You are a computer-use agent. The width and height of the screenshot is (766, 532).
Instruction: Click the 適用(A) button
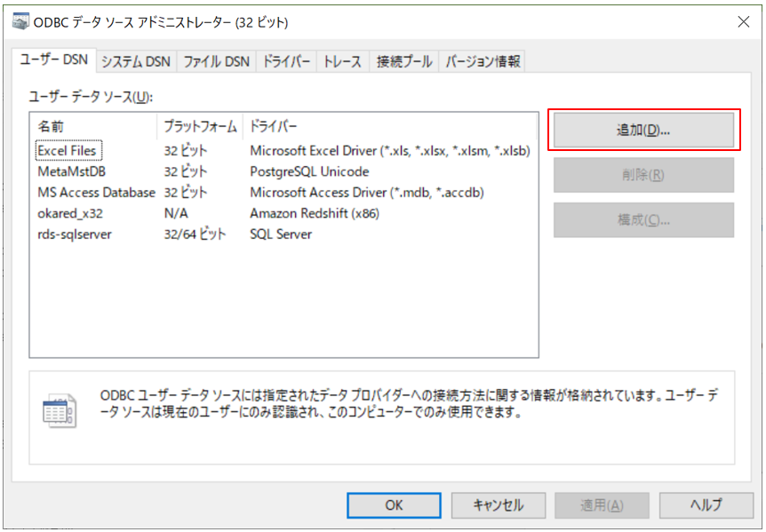click(602, 505)
